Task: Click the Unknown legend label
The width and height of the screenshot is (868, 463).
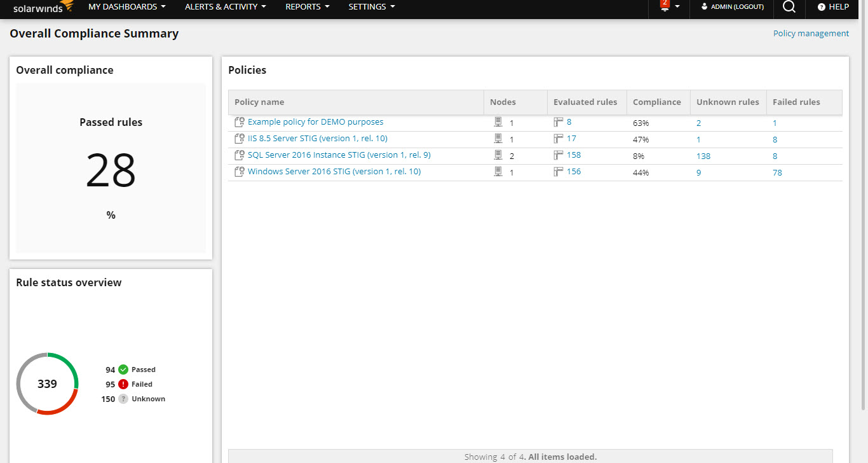Action: [x=148, y=399]
